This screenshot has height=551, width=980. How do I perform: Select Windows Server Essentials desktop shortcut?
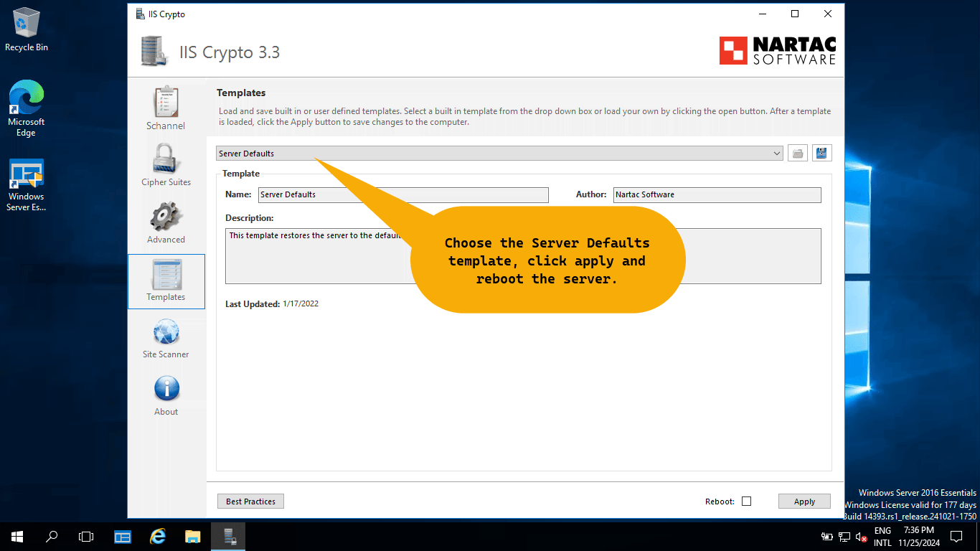click(27, 185)
